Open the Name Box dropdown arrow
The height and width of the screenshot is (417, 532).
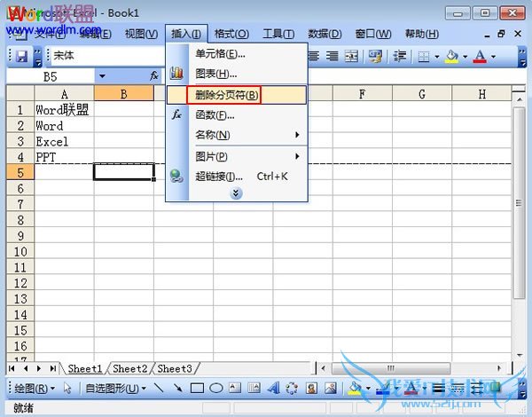[x=102, y=76]
